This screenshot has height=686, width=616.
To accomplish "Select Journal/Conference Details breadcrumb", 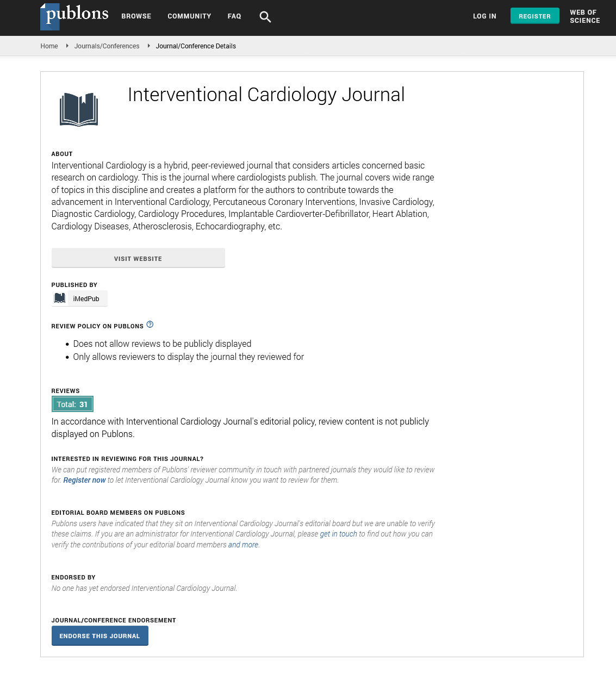I will coord(196,46).
